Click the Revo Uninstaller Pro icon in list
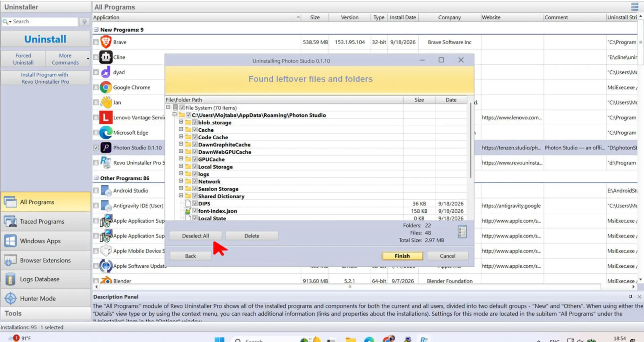The image size is (644, 342). pos(106,162)
